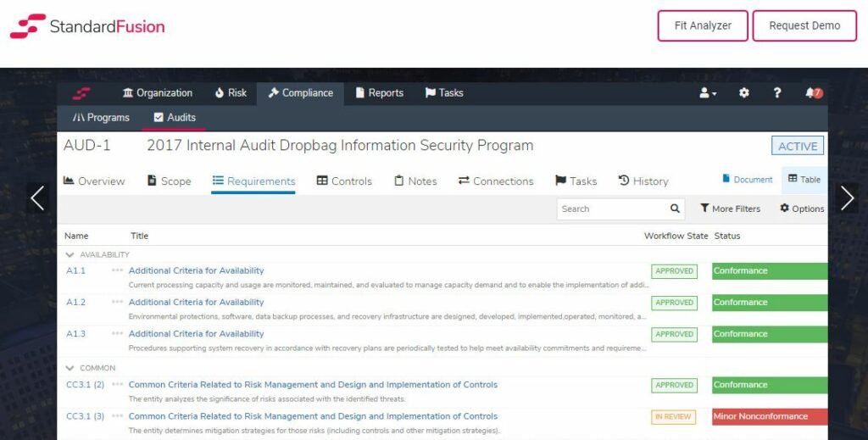Open More Filters panel
This screenshot has width=868, height=440.
tap(730, 209)
